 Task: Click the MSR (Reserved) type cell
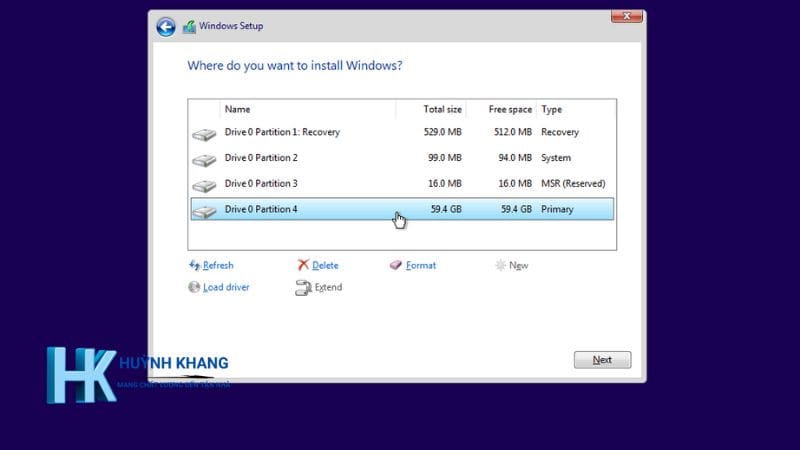(573, 183)
